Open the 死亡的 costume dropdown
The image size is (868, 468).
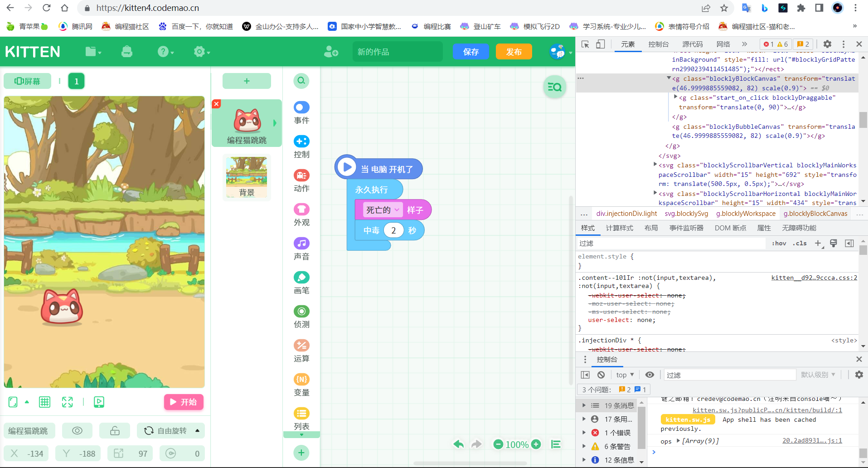(383, 210)
